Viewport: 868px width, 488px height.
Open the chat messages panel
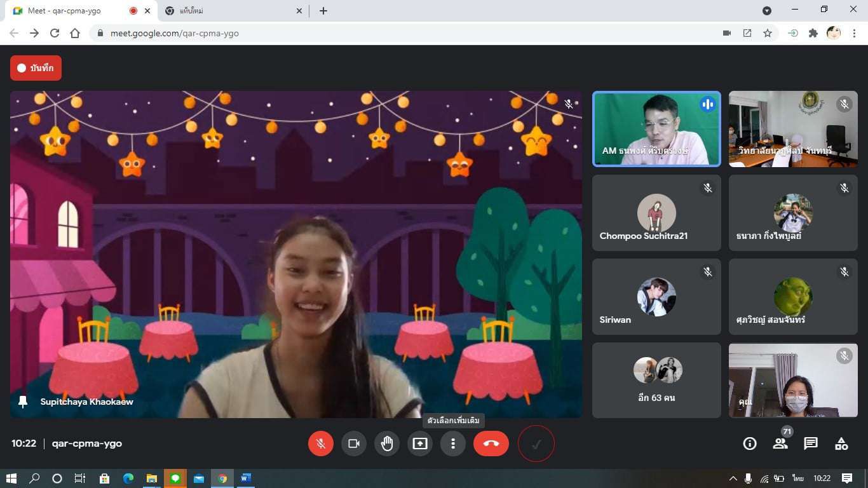(811, 444)
